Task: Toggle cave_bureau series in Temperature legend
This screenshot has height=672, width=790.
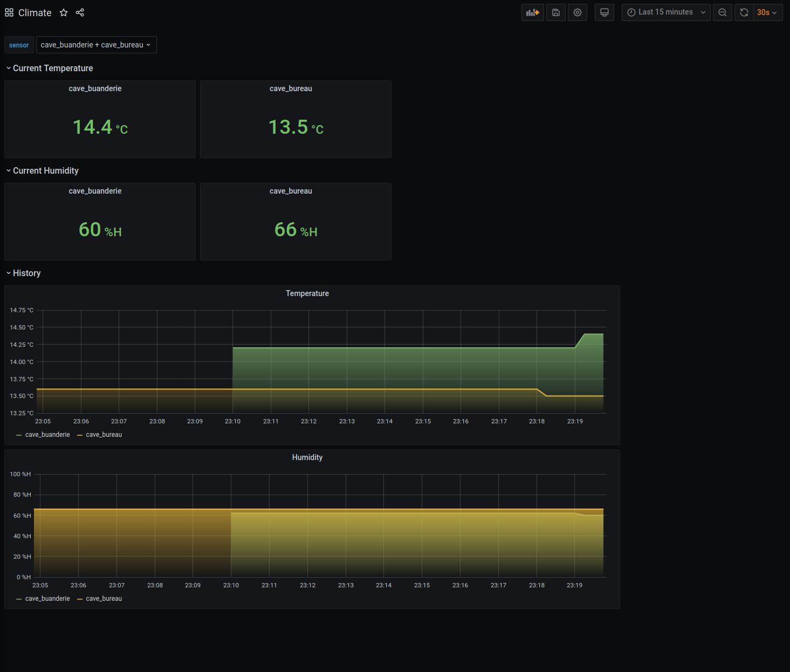Action: [104, 435]
